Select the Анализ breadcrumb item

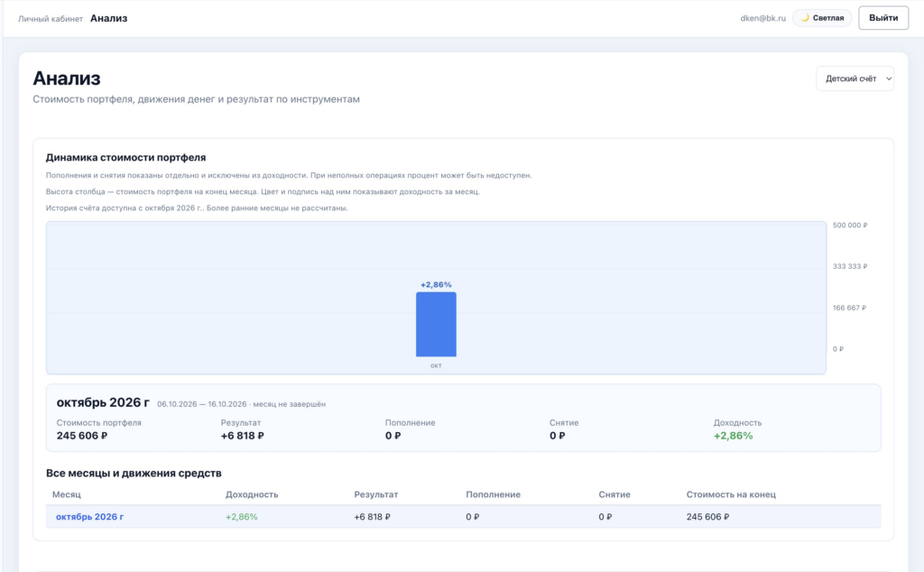108,18
